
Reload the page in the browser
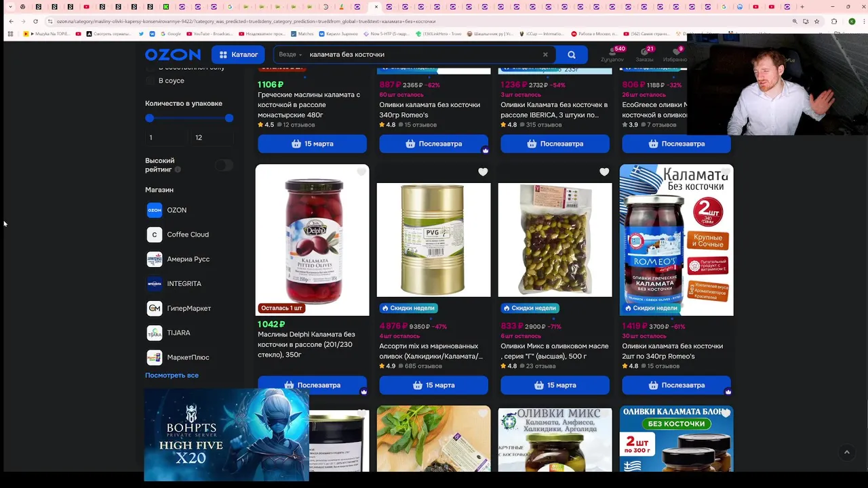click(x=35, y=21)
